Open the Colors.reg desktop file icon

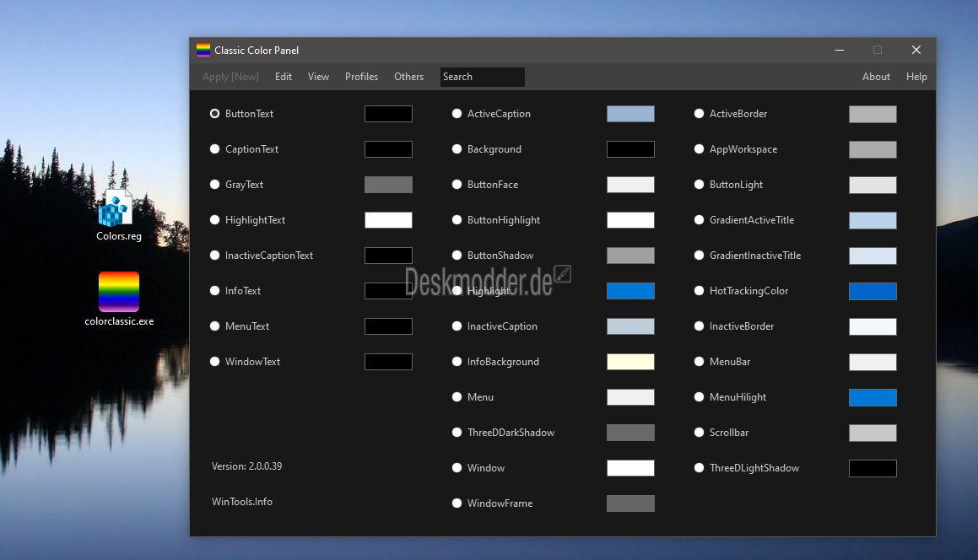[x=116, y=208]
